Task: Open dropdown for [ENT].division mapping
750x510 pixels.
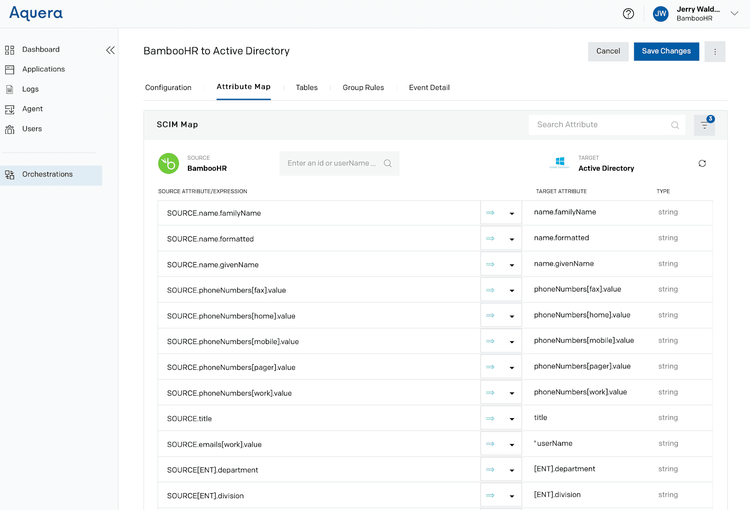Action: [x=511, y=496]
